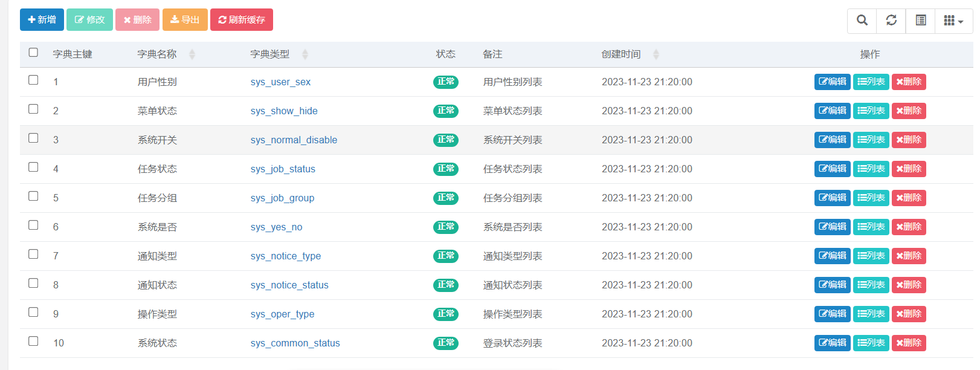Viewport: 980px width, 370px height.
Task: Open the sys_user_sex link
Action: [x=280, y=82]
